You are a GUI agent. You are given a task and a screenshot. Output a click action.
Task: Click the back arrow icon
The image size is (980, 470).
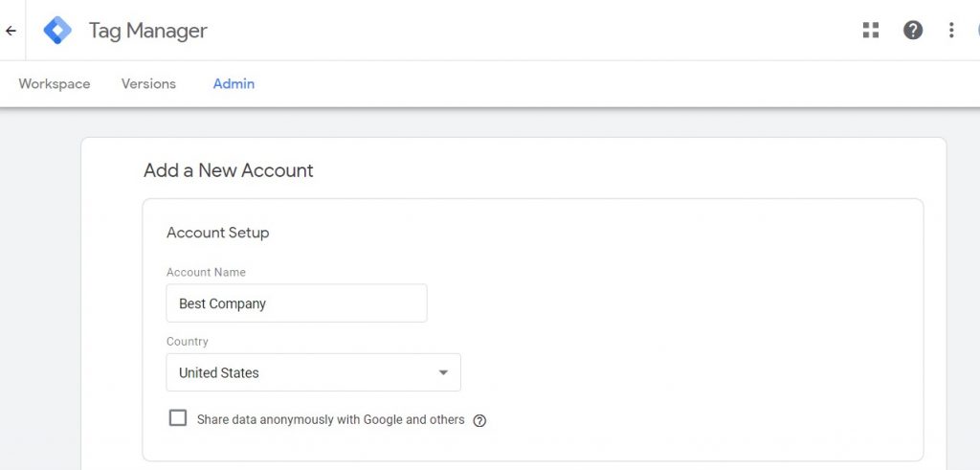click(x=11, y=31)
